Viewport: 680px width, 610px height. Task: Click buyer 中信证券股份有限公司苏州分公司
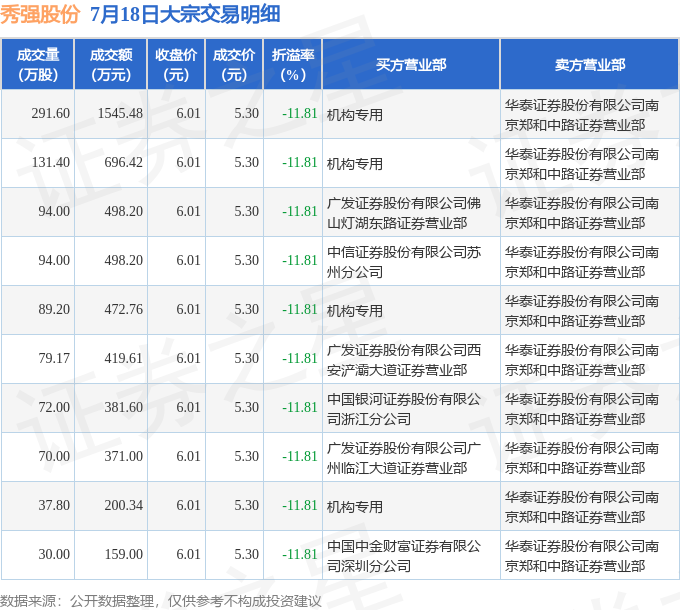coord(404,262)
